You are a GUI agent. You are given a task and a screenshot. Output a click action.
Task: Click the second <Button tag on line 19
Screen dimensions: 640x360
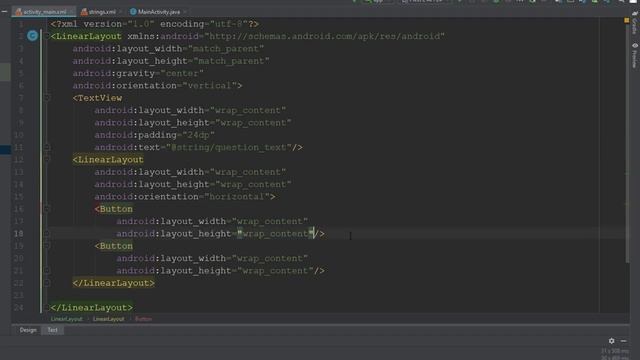click(x=114, y=246)
